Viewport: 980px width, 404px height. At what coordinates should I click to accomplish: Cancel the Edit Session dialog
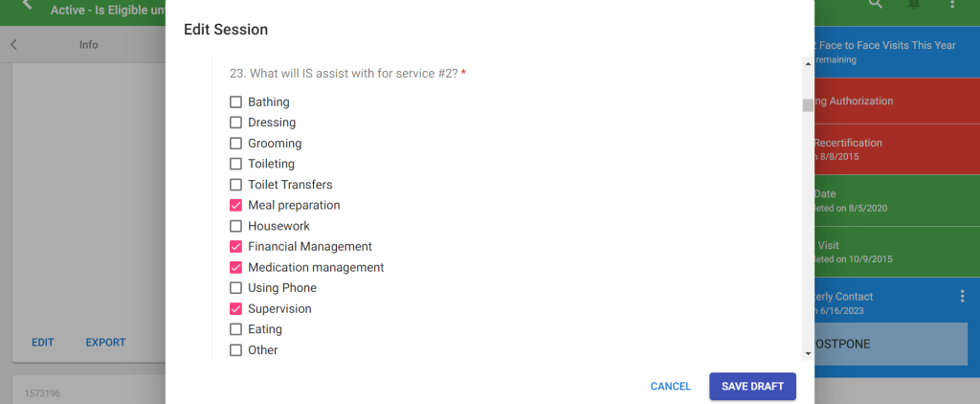coord(670,387)
